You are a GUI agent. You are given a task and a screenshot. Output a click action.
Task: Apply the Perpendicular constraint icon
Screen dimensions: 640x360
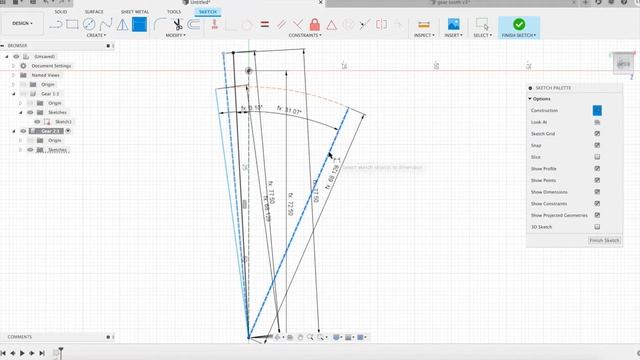point(298,24)
